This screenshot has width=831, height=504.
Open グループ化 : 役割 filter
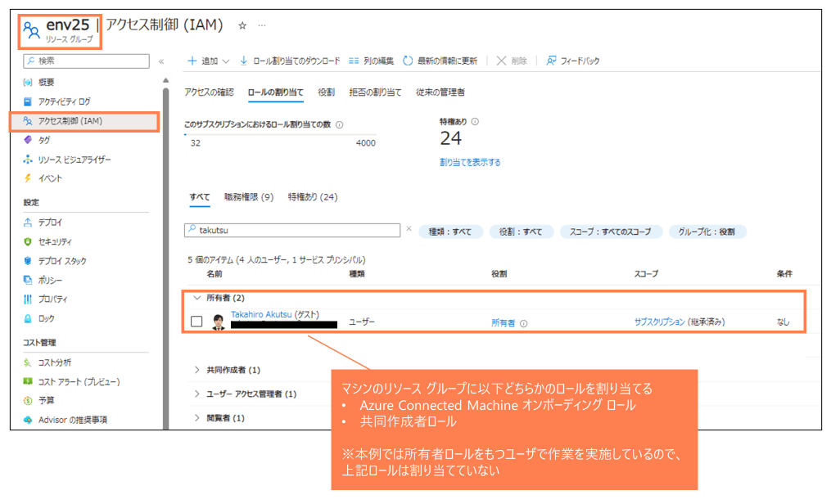[707, 232]
